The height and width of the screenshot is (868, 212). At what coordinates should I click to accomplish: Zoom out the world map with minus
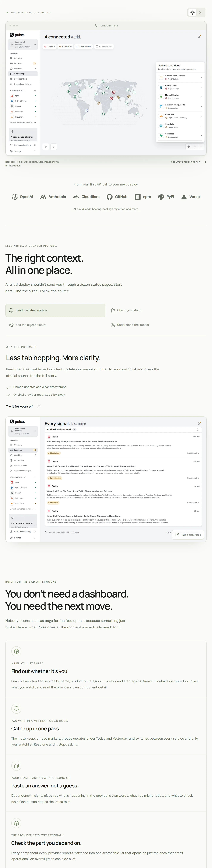coord(201,147)
